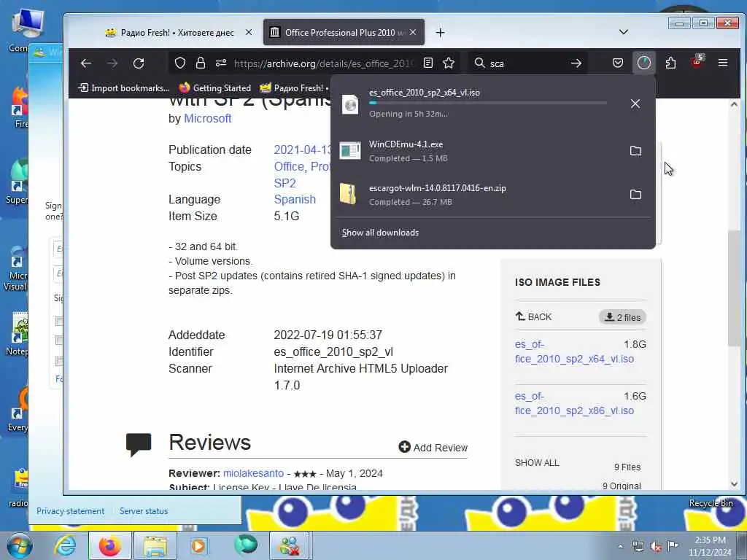Click the search magnifier icon

[480, 63]
